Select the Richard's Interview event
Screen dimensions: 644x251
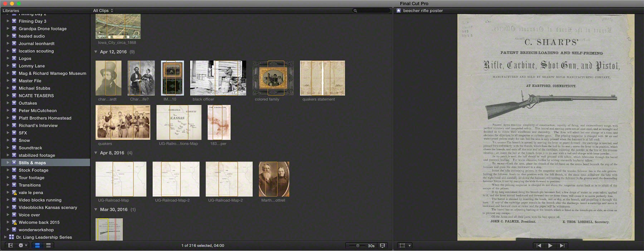pyautogui.click(x=38, y=126)
